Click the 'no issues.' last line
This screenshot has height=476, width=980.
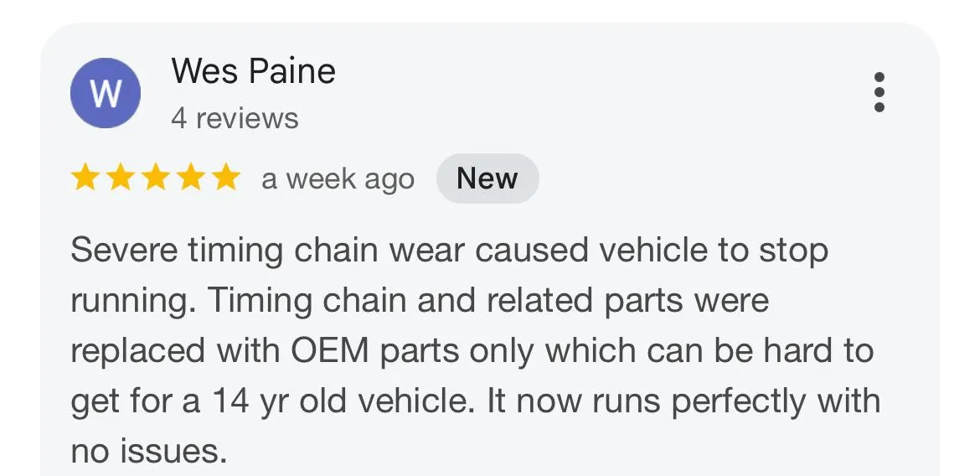tap(149, 452)
